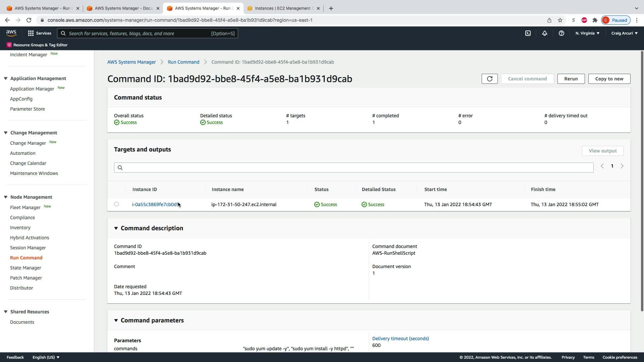This screenshot has height=362, width=644.
Task: Go to next page of targets
Action: click(622, 166)
